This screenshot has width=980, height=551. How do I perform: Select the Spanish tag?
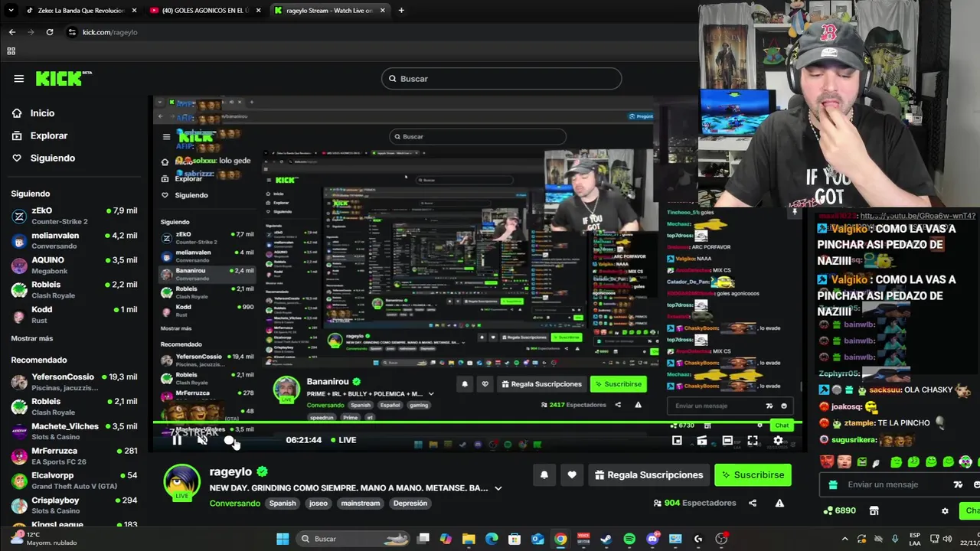click(283, 504)
